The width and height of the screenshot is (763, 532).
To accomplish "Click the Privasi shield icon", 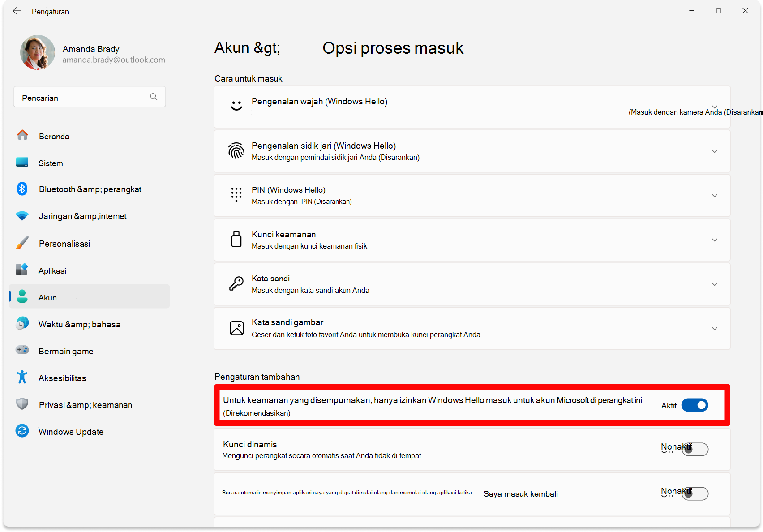I will (x=22, y=404).
